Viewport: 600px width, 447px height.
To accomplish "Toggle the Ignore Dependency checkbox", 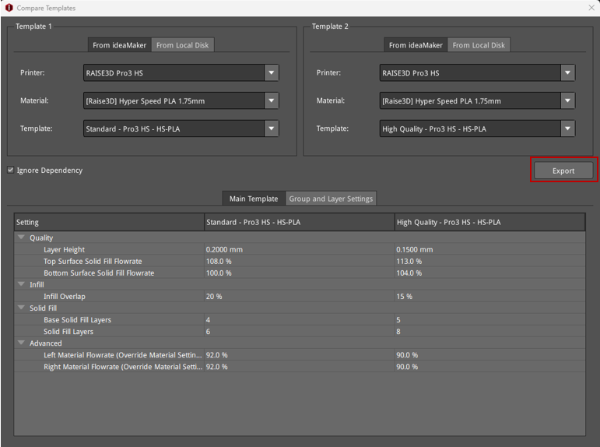I will point(11,170).
